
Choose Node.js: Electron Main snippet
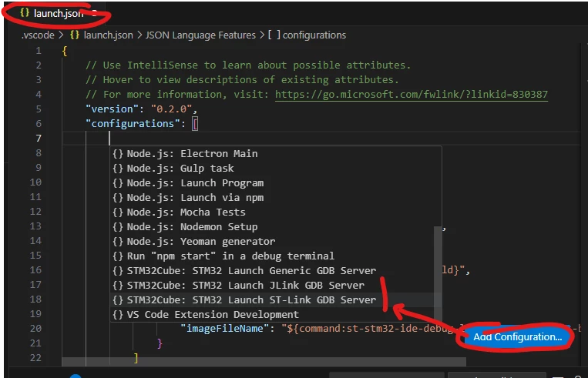coord(276,154)
